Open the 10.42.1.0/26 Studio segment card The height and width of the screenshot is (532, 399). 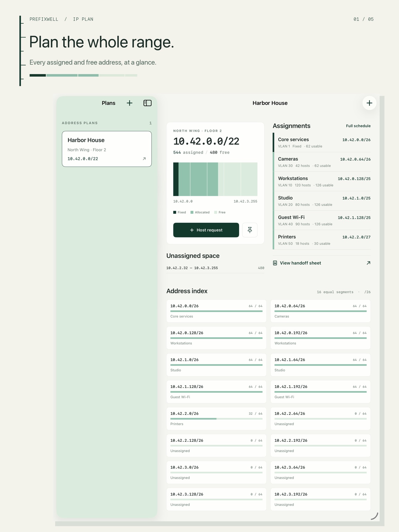216,365
